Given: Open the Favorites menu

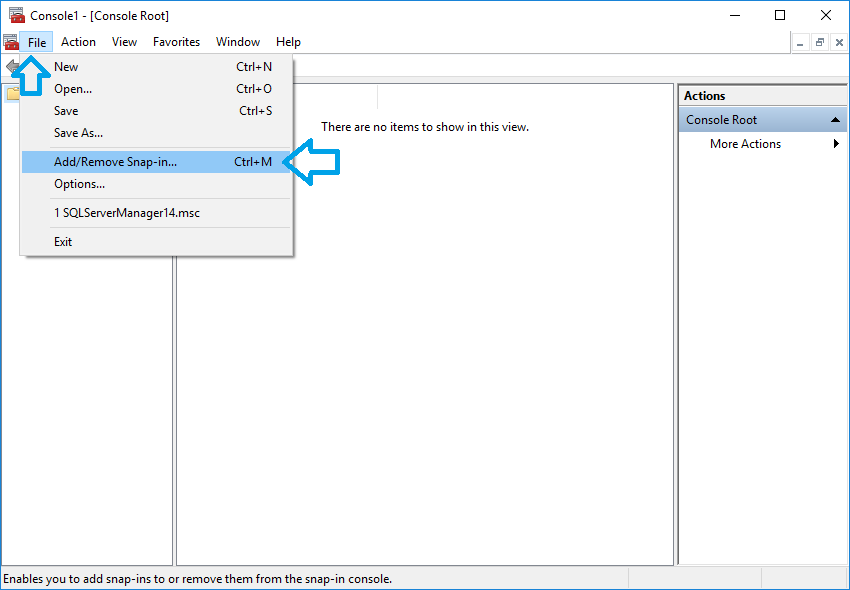Looking at the screenshot, I should pyautogui.click(x=176, y=42).
